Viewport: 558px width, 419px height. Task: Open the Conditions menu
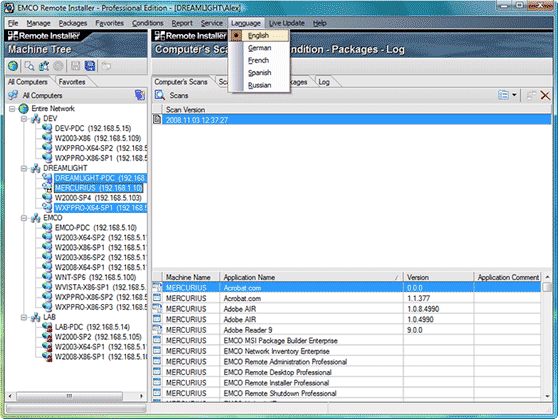pos(148,23)
